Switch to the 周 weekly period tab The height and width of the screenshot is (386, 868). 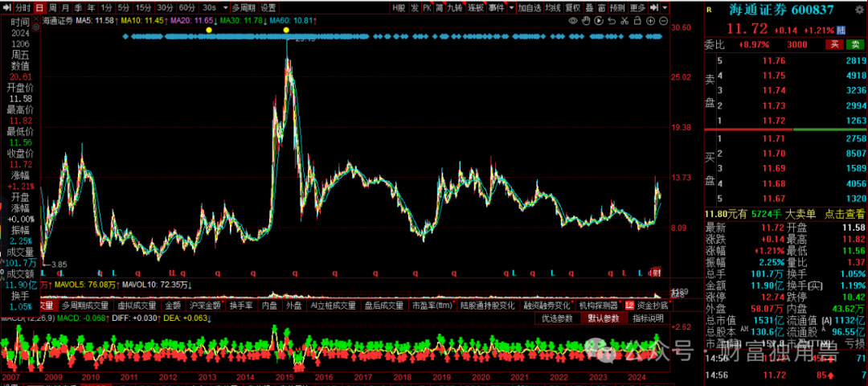(x=52, y=8)
